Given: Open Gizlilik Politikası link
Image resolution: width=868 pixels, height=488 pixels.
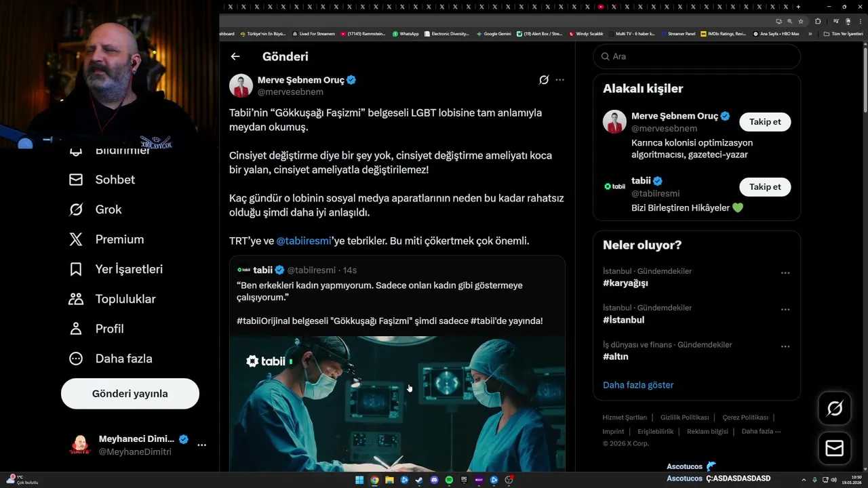Looking at the screenshot, I should [x=685, y=418].
